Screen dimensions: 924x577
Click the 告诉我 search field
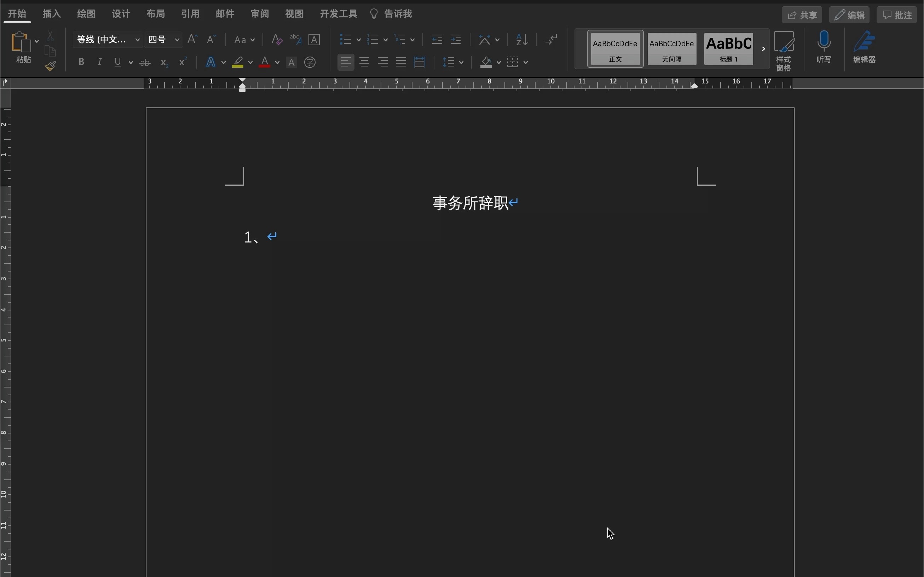click(x=391, y=14)
